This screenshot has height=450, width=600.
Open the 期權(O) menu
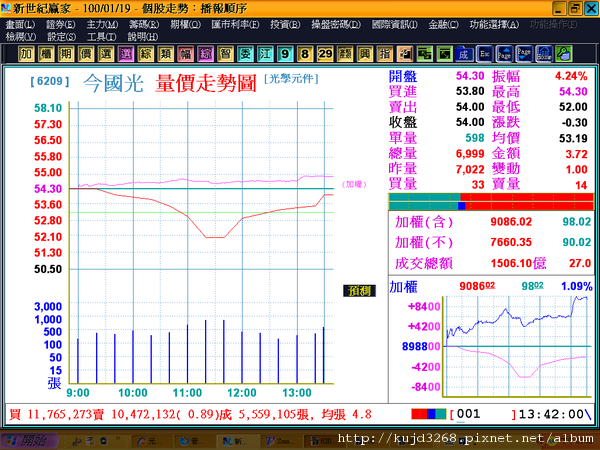(185, 25)
